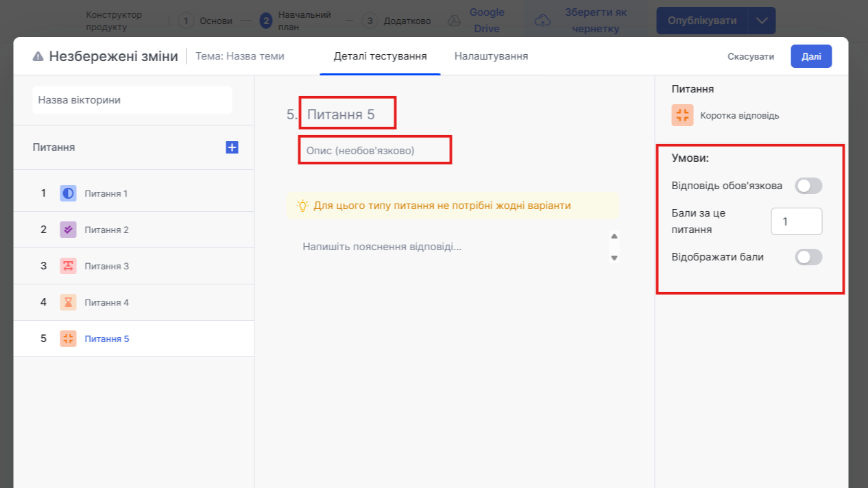Switch to the Налаштування tab
The height and width of the screenshot is (488, 868).
pyautogui.click(x=491, y=56)
